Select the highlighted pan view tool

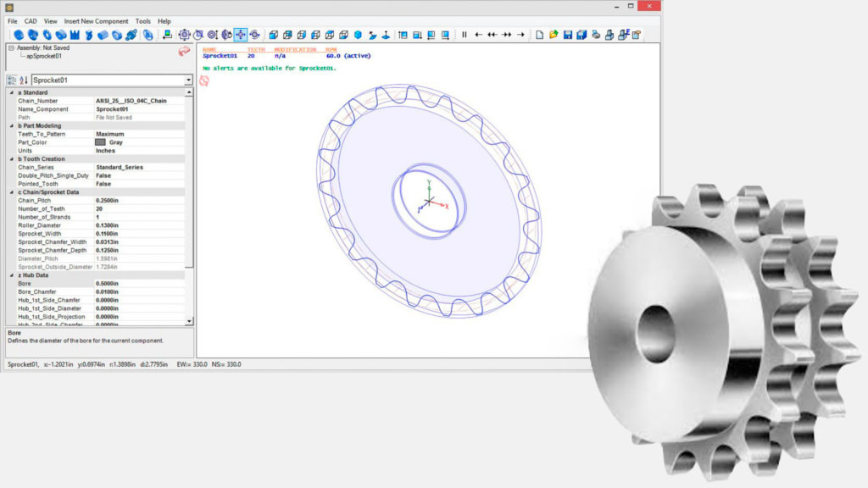tap(240, 35)
